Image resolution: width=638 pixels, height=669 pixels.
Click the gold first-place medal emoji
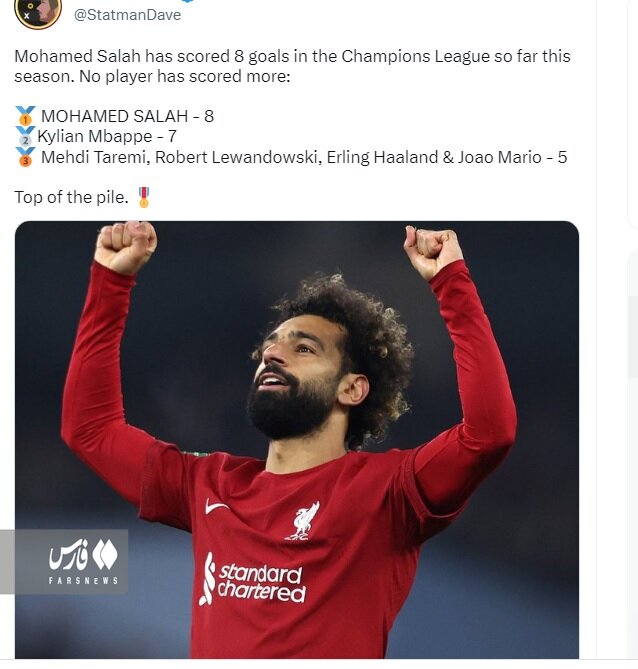point(25,116)
